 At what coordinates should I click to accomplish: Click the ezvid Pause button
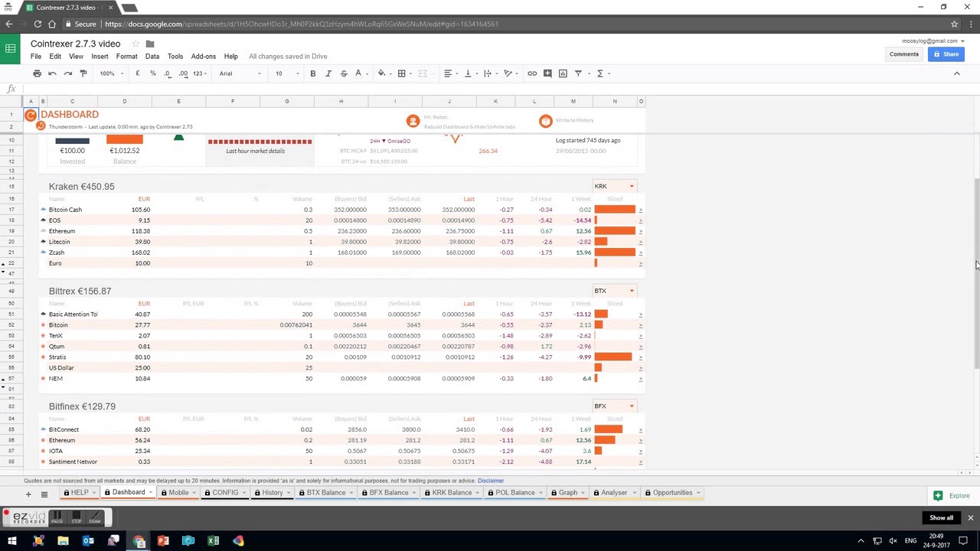[x=57, y=518]
